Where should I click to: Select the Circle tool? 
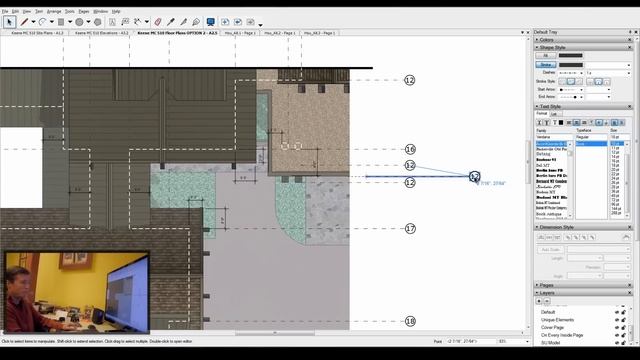tap(79, 22)
